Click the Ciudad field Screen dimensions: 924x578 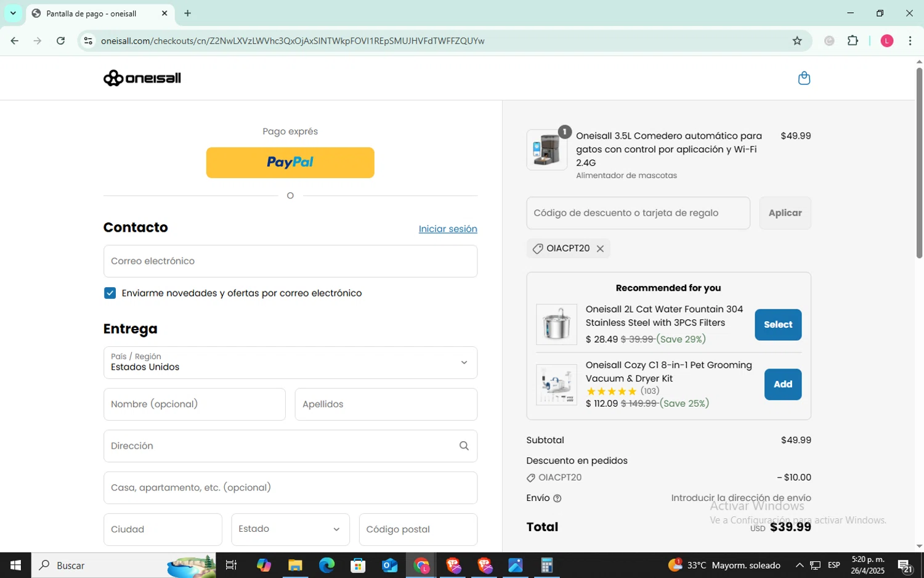[x=163, y=529]
